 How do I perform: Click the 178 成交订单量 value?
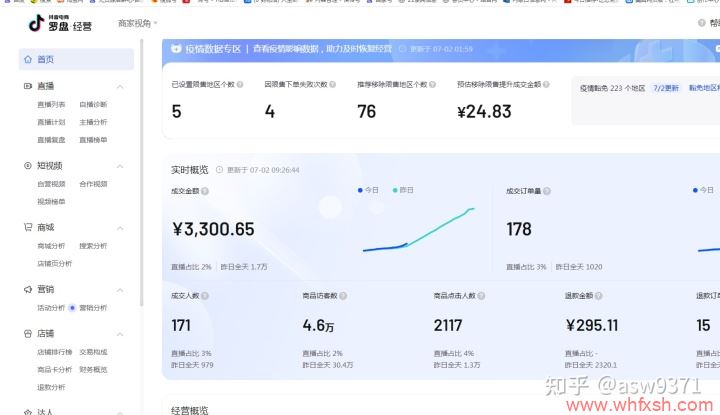[519, 229]
